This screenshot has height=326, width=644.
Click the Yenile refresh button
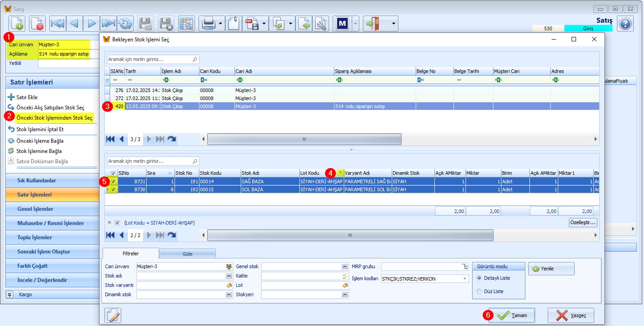(x=551, y=269)
